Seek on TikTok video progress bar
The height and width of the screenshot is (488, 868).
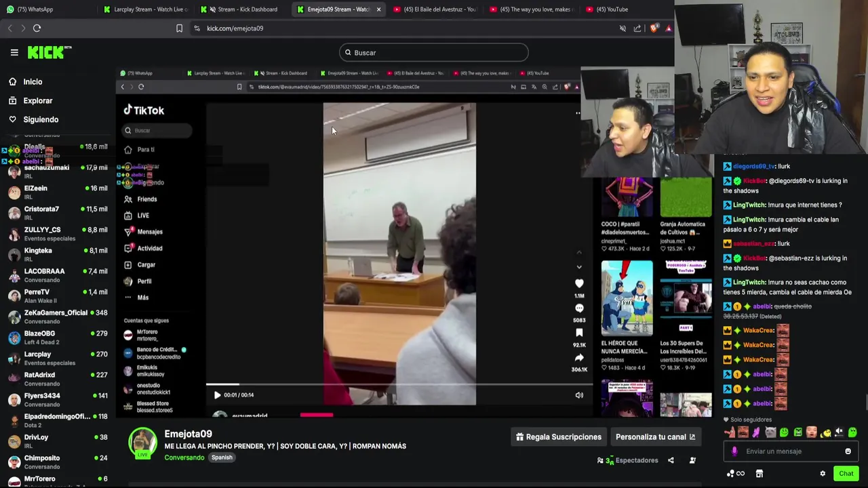pyautogui.click(x=399, y=384)
